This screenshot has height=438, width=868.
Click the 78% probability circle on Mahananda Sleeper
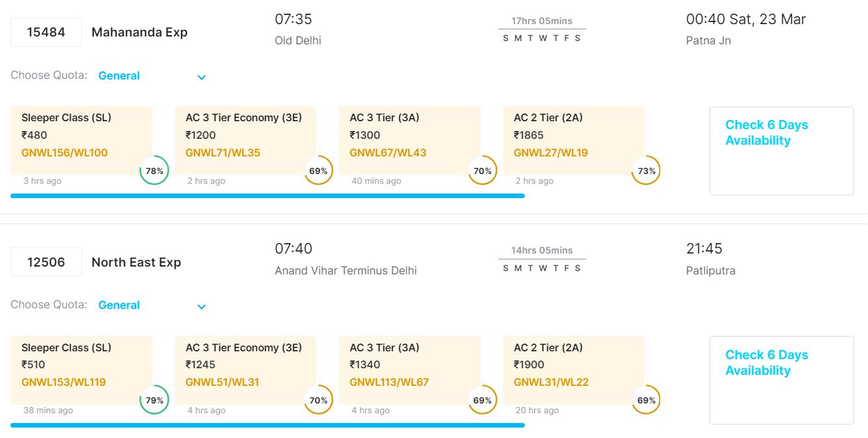coord(154,171)
